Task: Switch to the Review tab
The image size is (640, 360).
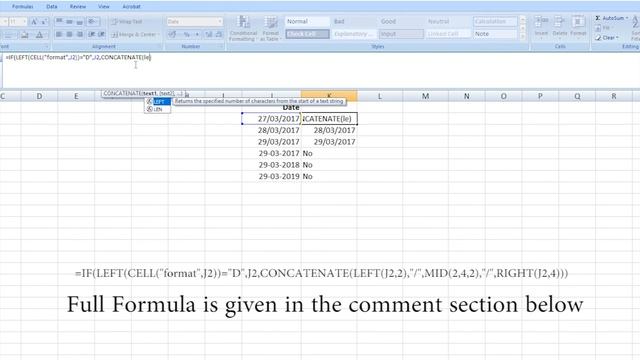Action: coord(78,7)
